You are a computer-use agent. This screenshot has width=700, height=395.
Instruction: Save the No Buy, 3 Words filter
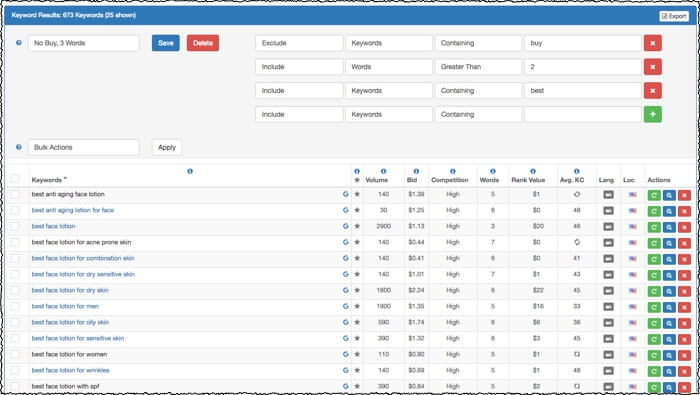coord(166,43)
